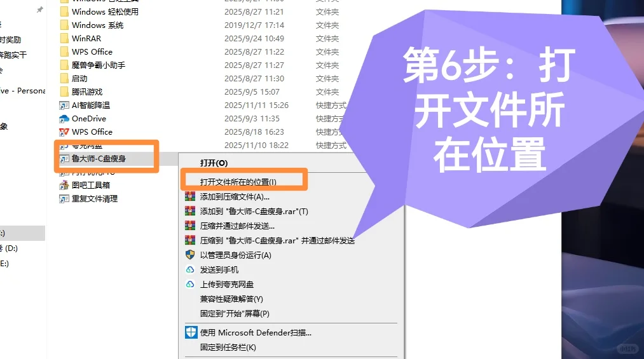This screenshot has height=359, width=644.
Task: Click the date 2025/11/11 15:26
Action: click(x=256, y=105)
